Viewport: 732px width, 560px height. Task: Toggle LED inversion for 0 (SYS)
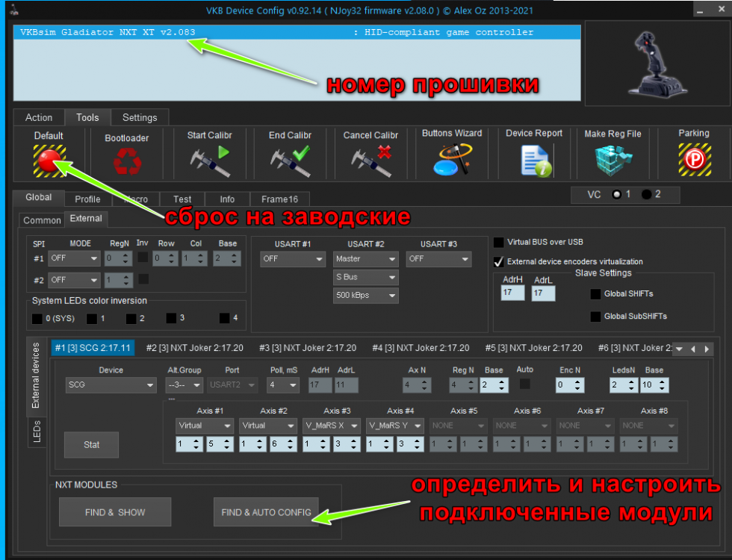pyautogui.click(x=37, y=319)
